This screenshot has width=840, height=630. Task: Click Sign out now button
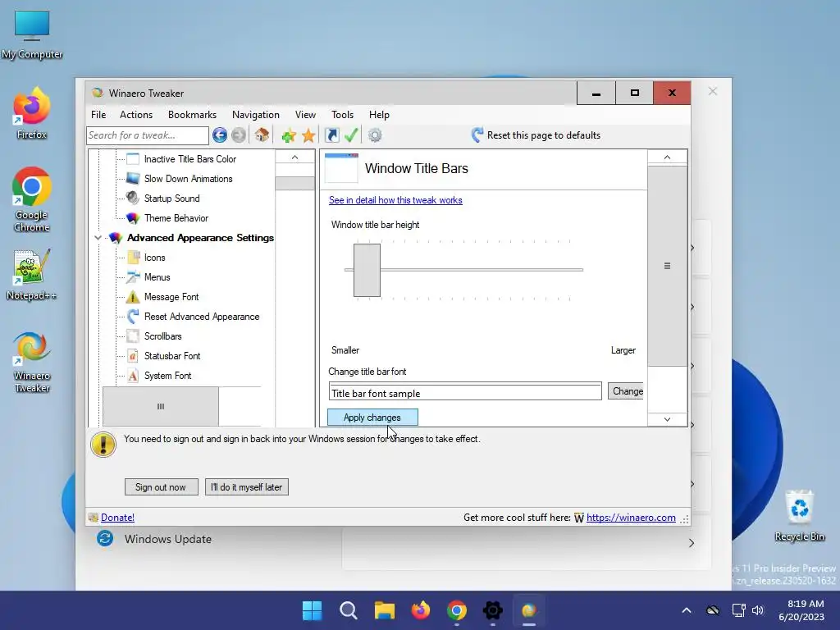pyautogui.click(x=161, y=487)
